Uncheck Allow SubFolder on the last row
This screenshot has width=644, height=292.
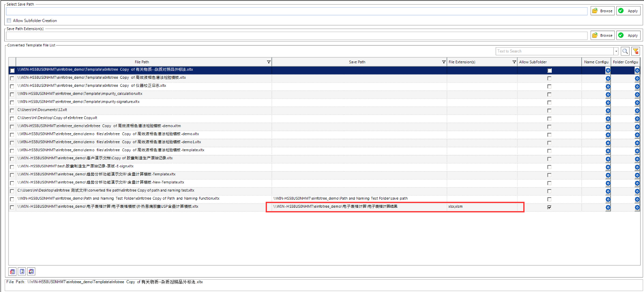coord(550,207)
